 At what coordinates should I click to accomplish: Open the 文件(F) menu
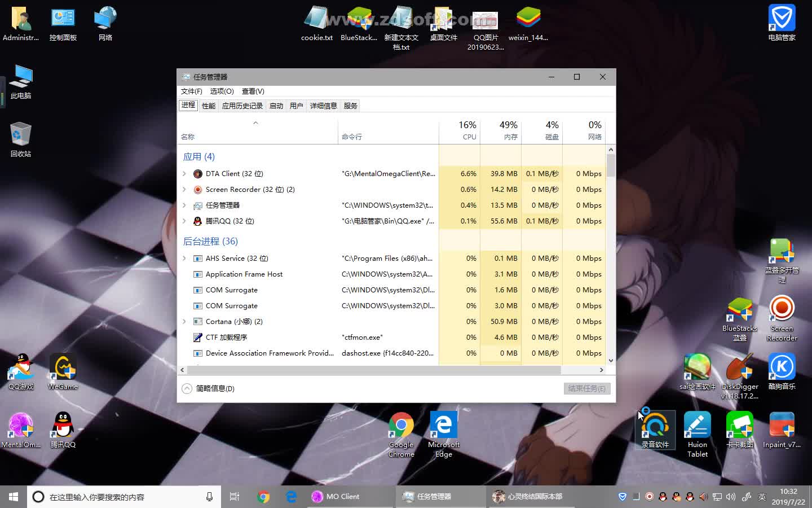191,91
